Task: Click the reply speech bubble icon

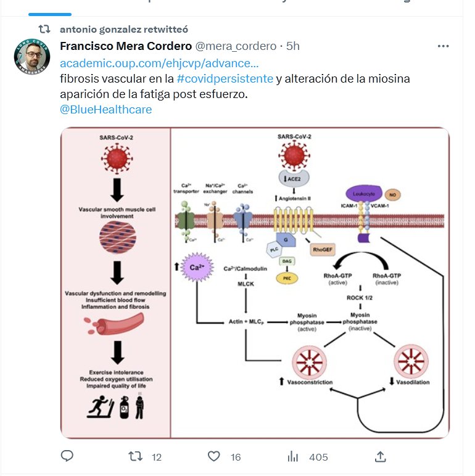Action: (67, 456)
